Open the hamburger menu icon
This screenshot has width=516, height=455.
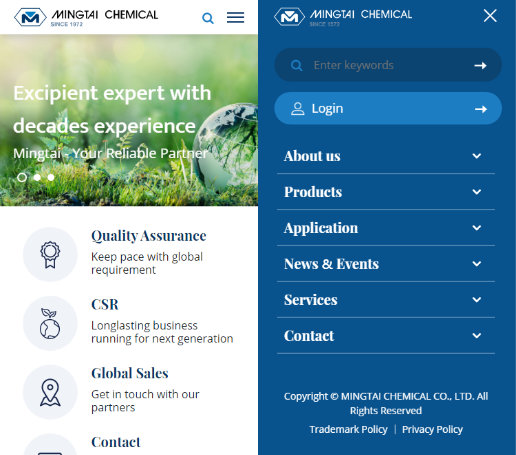pyautogui.click(x=235, y=17)
